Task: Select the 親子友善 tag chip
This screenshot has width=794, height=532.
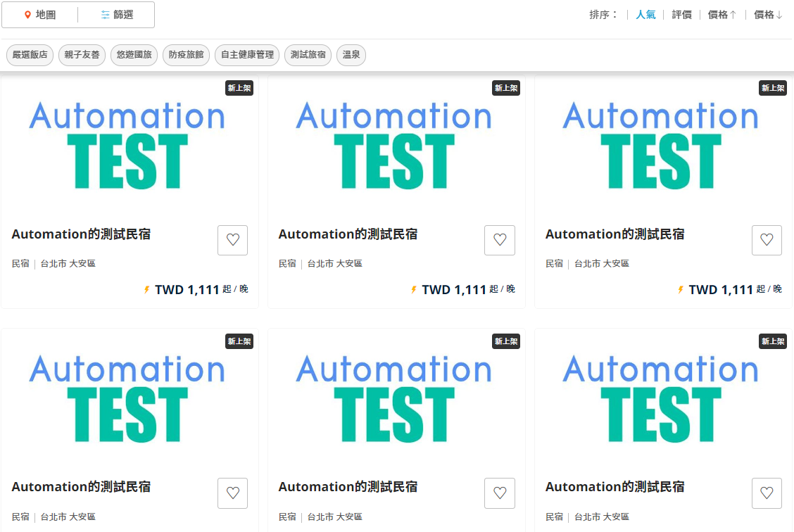Action: [82, 55]
